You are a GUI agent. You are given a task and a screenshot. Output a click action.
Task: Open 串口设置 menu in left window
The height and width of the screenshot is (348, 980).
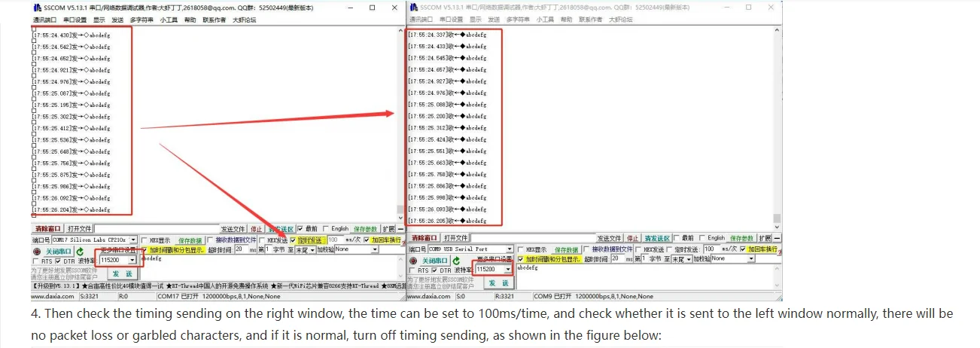pos(75,20)
